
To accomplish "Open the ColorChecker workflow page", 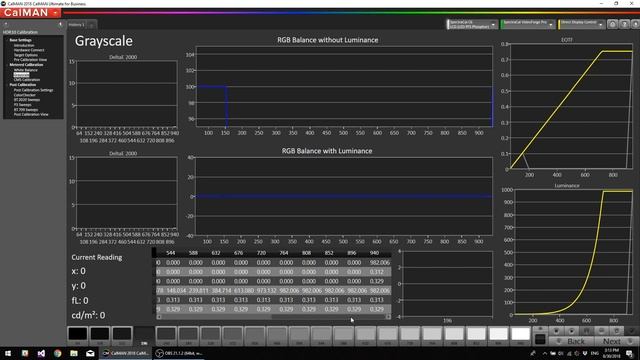I will [24, 95].
